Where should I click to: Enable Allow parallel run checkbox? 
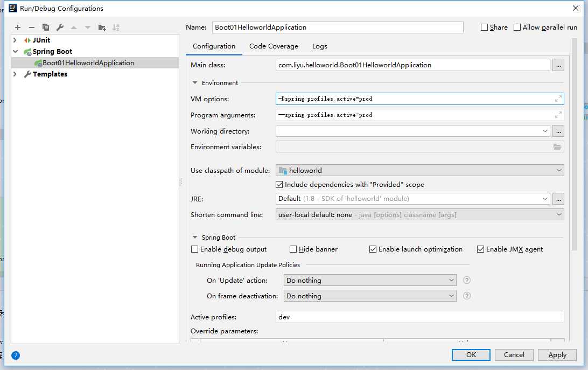tap(517, 27)
